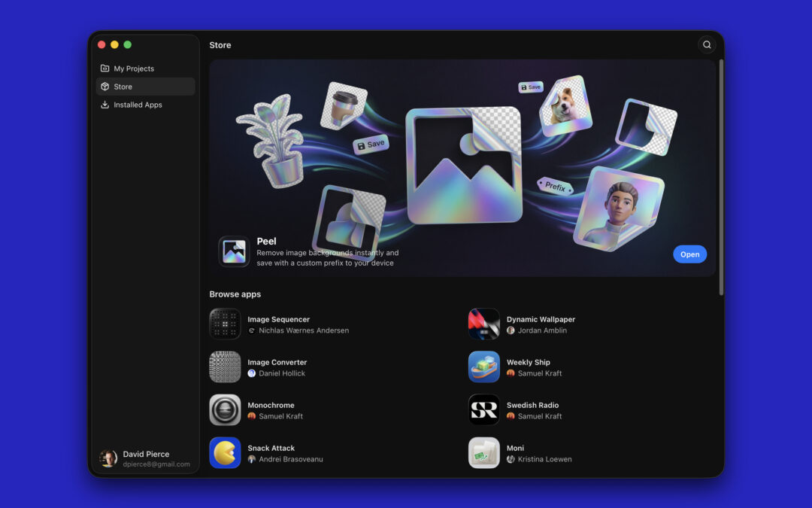Click the dpierce8@gmail.com account entry
The width and height of the screenshot is (812, 508).
click(x=156, y=464)
